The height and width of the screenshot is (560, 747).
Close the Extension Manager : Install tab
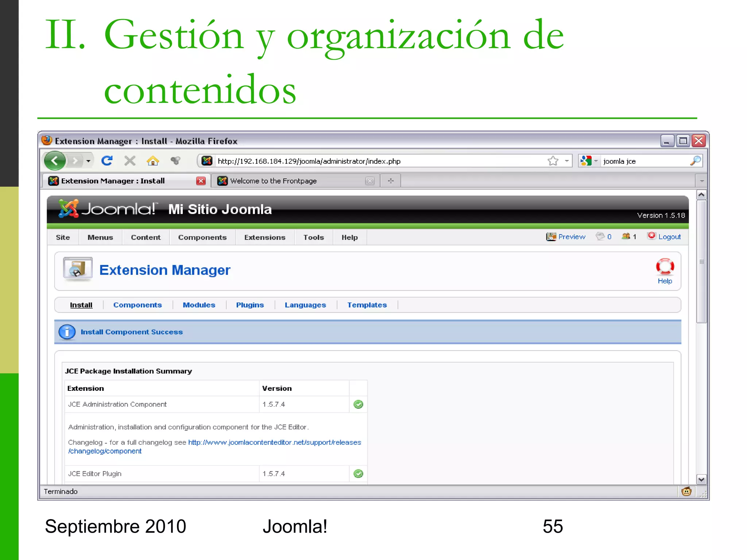click(201, 181)
